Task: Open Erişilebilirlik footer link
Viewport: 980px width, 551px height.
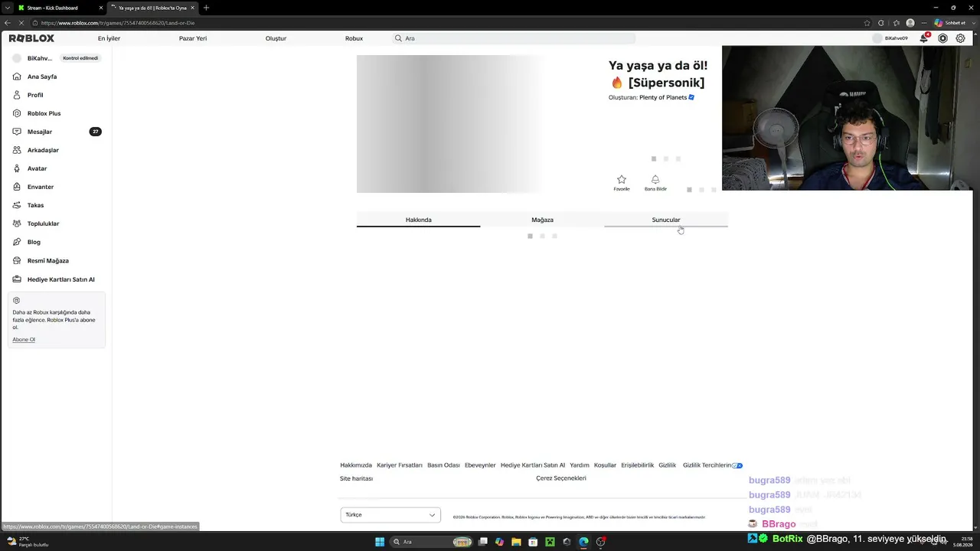Action: [x=638, y=465]
